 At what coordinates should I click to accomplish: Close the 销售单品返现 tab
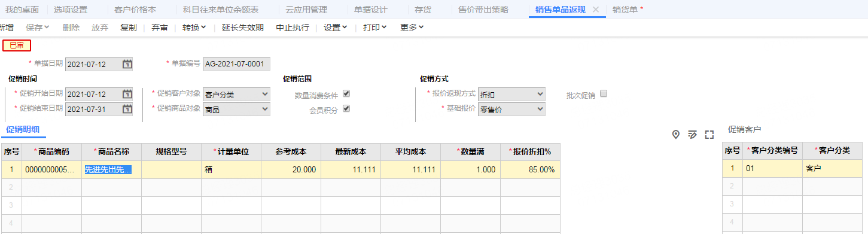tap(595, 10)
